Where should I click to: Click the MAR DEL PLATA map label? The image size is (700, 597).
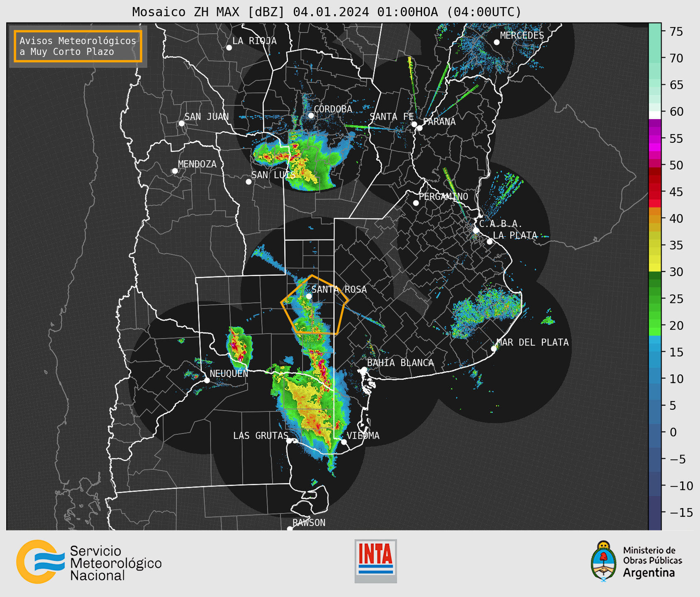pyautogui.click(x=532, y=343)
